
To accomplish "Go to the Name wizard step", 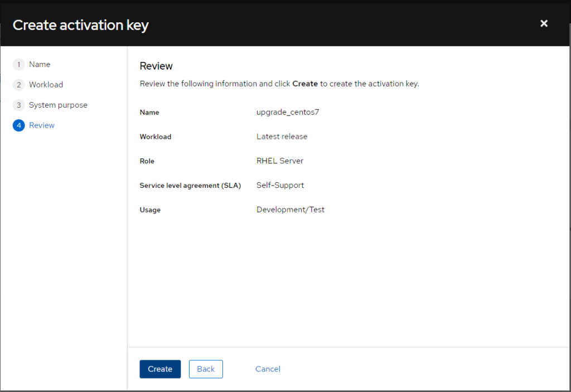I will point(40,65).
